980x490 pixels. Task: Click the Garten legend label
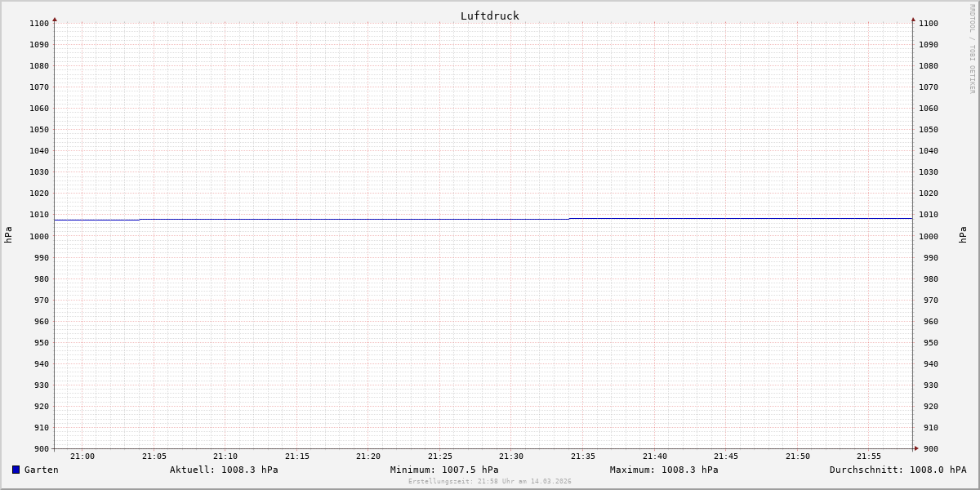coord(42,470)
